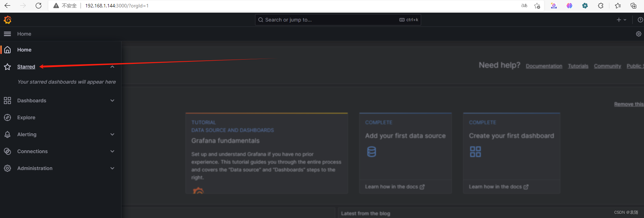Screen dimensions: 644x218
Task: Click the browser address bar URL
Action: pos(117,6)
